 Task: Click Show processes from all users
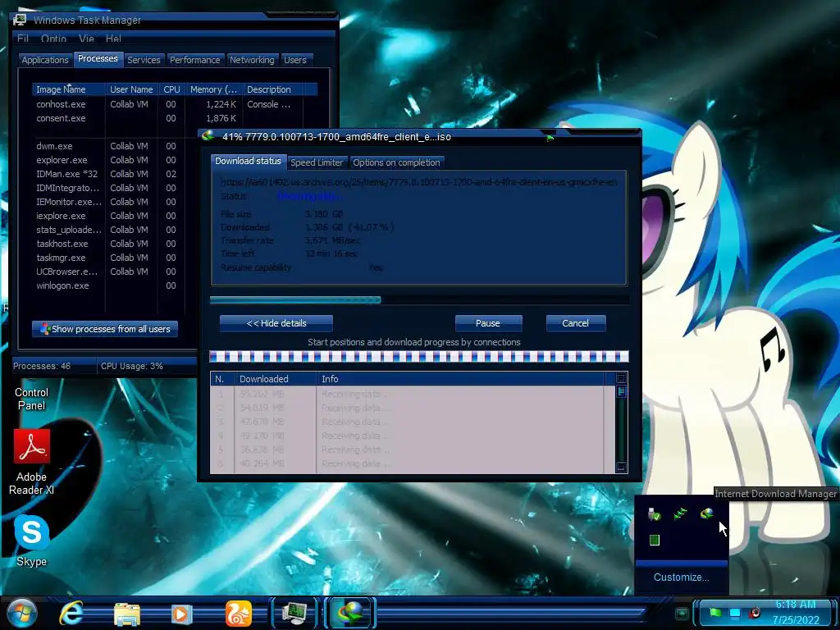tap(105, 329)
